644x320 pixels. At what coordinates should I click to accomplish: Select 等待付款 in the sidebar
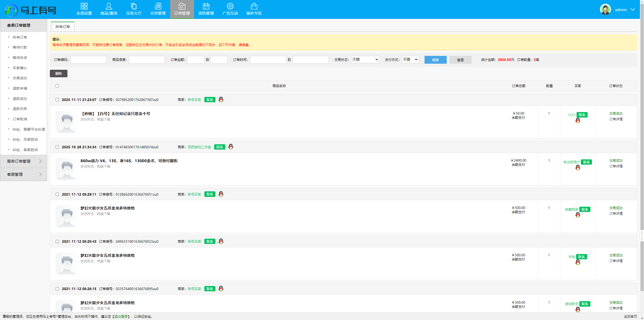click(20, 47)
